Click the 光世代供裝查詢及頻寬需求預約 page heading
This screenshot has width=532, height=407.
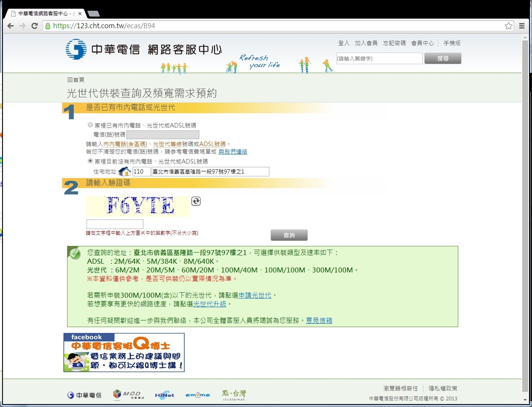(142, 93)
